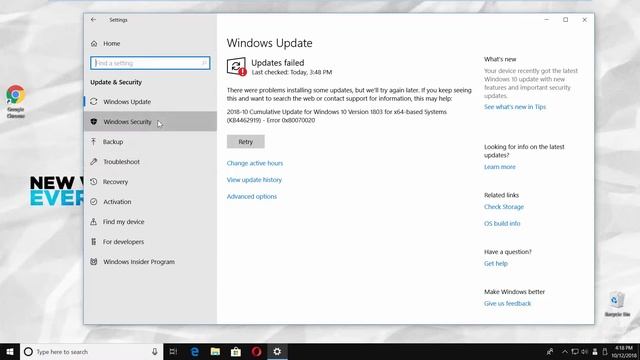Click the Last checked time text
640x360 pixels.
click(x=292, y=72)
